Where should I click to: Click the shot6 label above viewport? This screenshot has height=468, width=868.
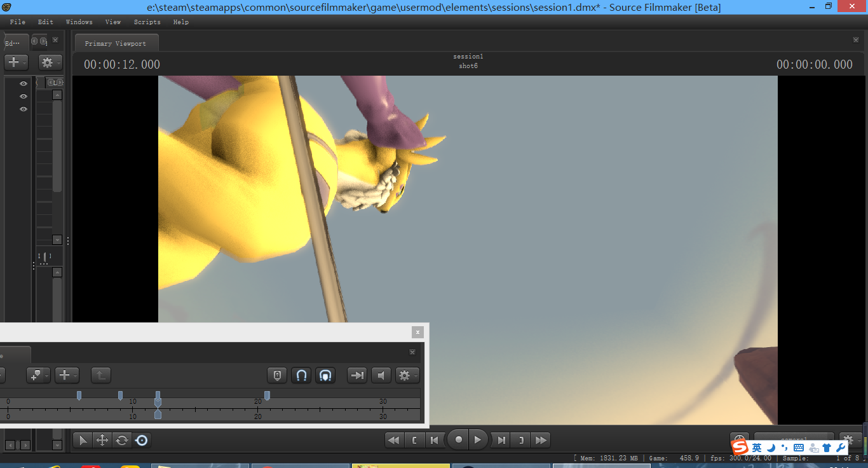pos(468,66)
